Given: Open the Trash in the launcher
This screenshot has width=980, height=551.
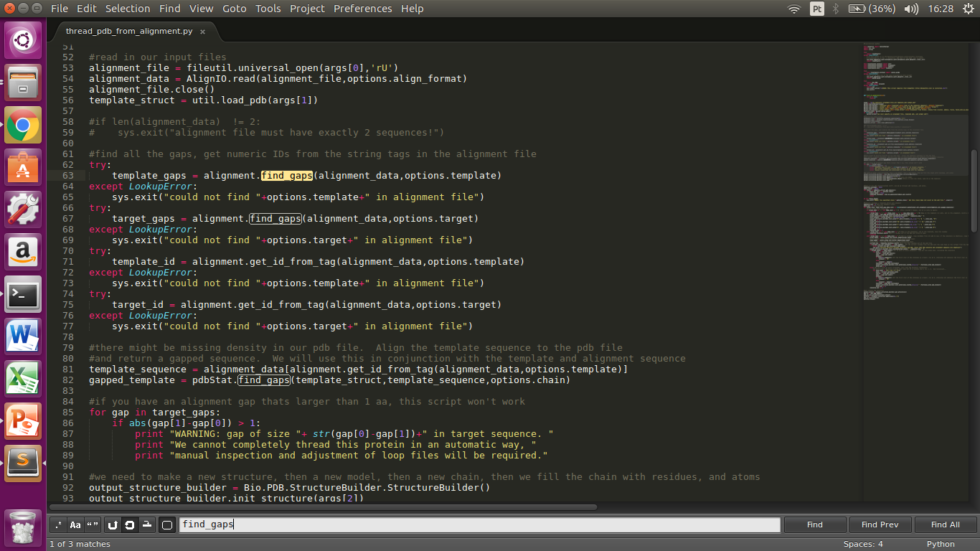Looking at the screenshot, I should [x=23, y=526].
